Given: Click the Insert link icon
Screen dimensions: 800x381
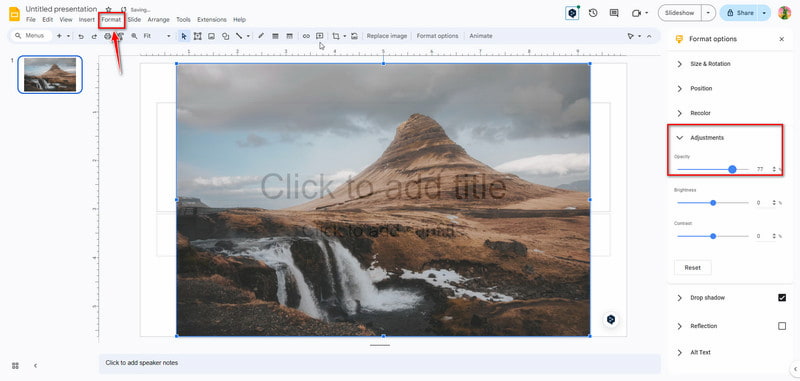Looking at the screenshot, I should pos(306,36).
